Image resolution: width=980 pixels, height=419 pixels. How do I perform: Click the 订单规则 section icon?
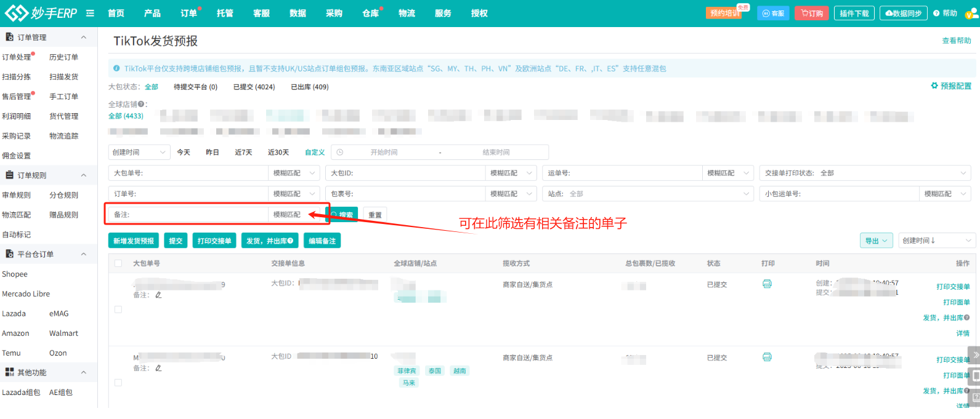pyautogui.click(x=9, y=175)
